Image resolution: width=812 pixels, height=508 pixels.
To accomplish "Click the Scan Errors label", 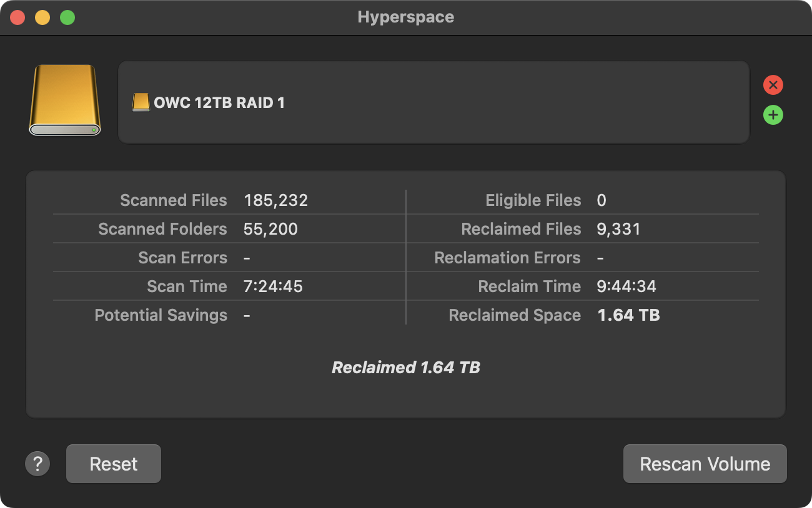I will coord(183,258).
